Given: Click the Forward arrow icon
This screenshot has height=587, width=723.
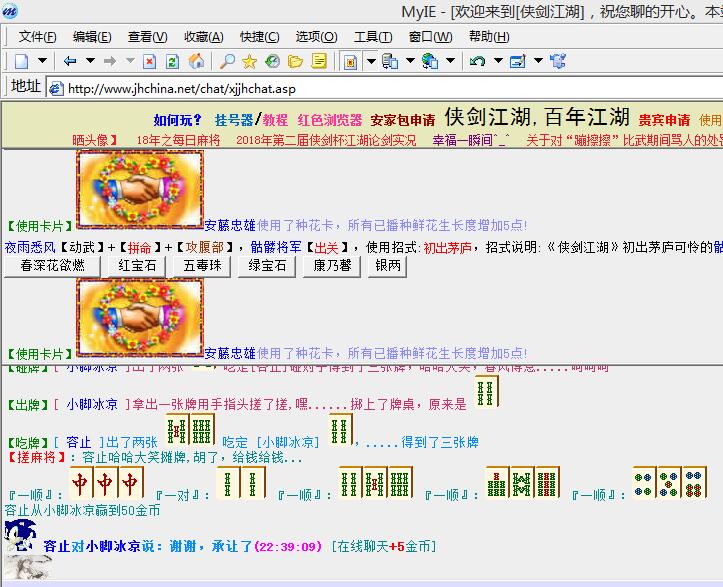Looking at the screenshot, I should pyautogui.click(x=110, y=61).
